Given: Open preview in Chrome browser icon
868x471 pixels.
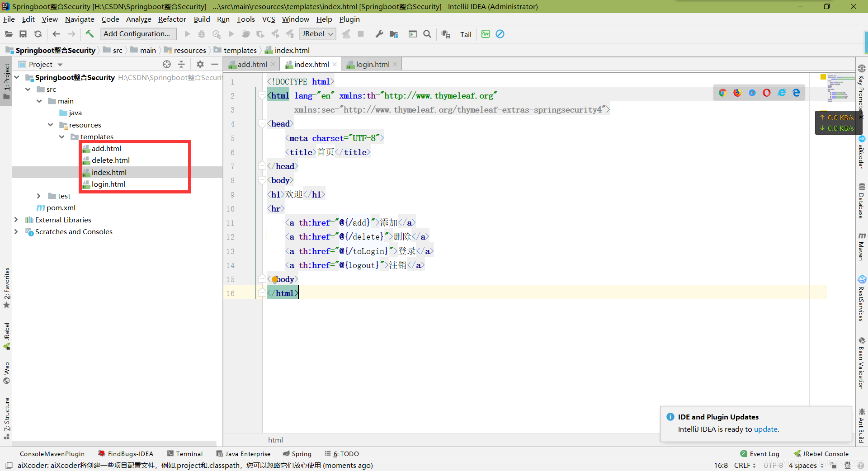Looking at the screenshot, I should pyautogui.click(x=722, y=93).
